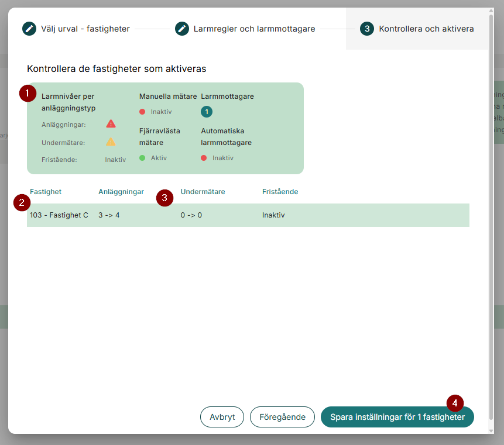The image size is (504, 445).
Task: Click the red dot under Automatiska larmmottagare
Action: (x=204, y=158)
